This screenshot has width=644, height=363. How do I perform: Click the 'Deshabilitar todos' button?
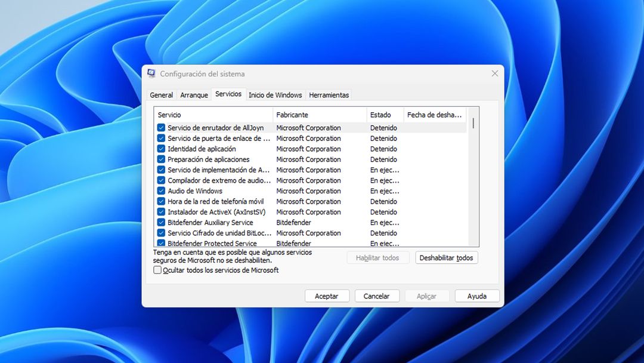coord(446,257)
